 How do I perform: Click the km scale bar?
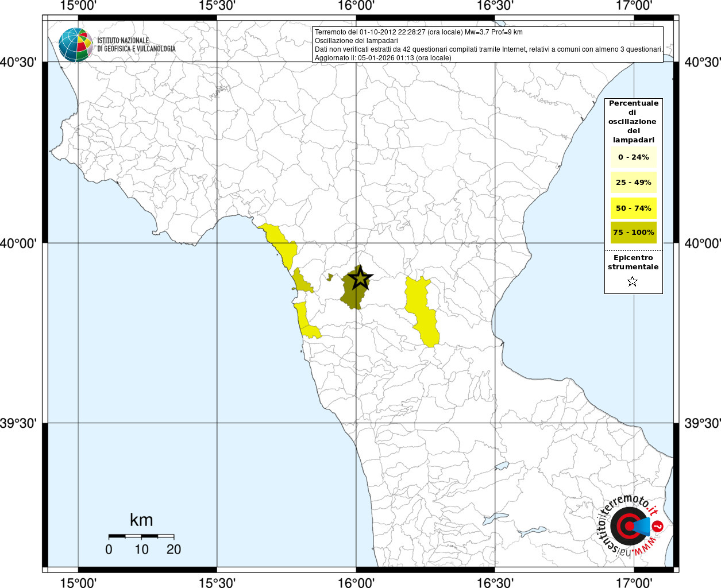pyautogui.click(x=141, y=536)
